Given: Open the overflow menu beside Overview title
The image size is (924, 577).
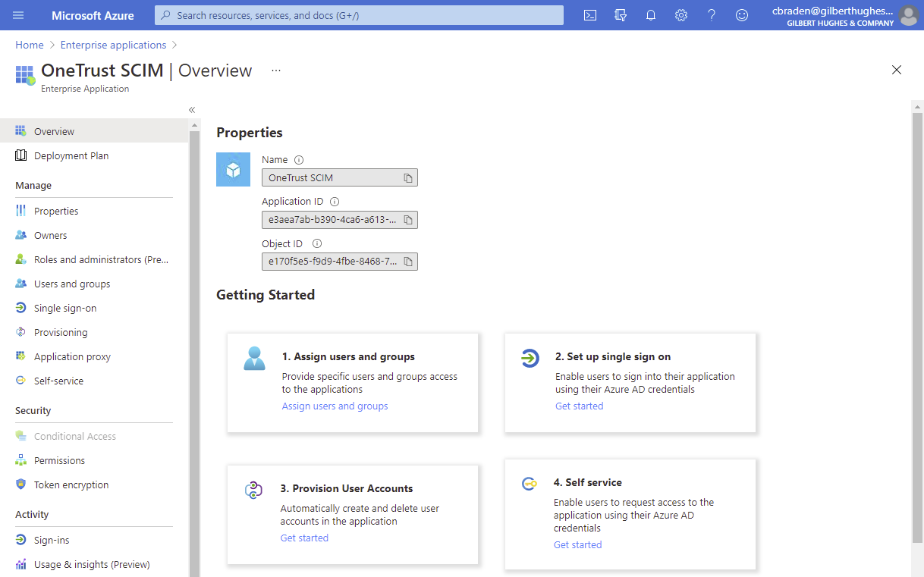Looking at the screenshot, I should pos(275,70).
